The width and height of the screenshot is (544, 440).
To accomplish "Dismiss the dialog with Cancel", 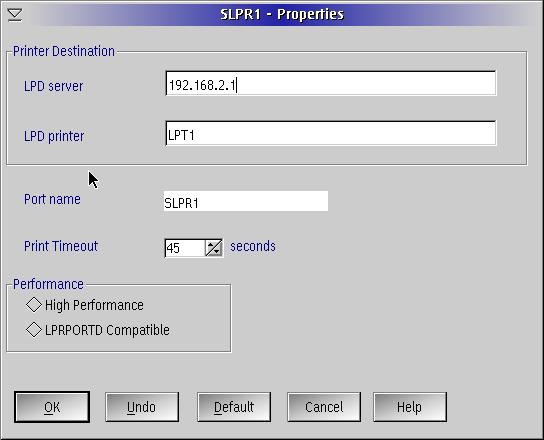I will tap(324, 407).
